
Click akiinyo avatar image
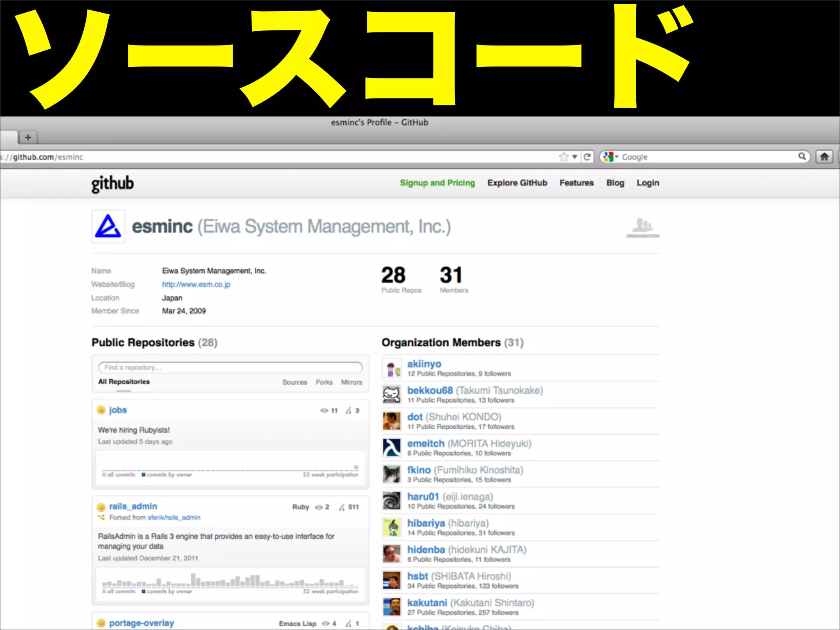coord(392,368)
